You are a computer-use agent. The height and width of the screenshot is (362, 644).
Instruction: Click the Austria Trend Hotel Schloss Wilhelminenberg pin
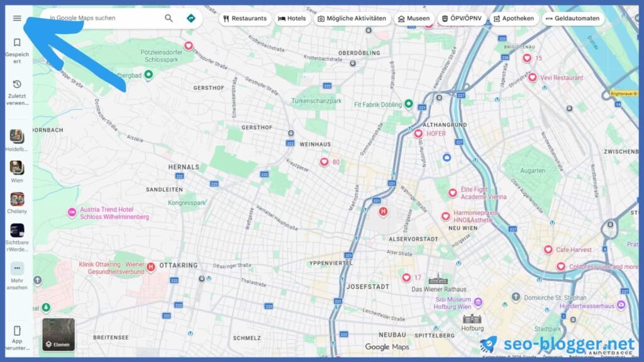72,212
